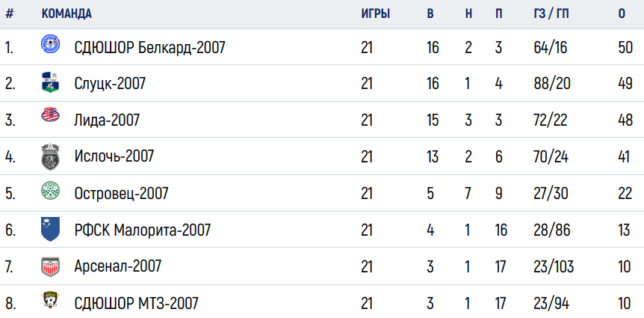Click the ИГРЫ column header
This screenshot has width=644, height=318.
click(x=375, y=13)
